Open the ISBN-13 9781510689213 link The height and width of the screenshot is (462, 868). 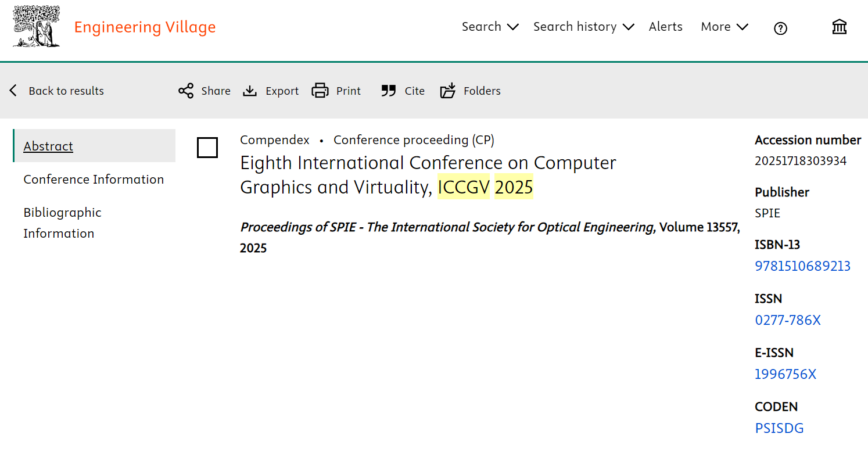click(x=802, y=266)
